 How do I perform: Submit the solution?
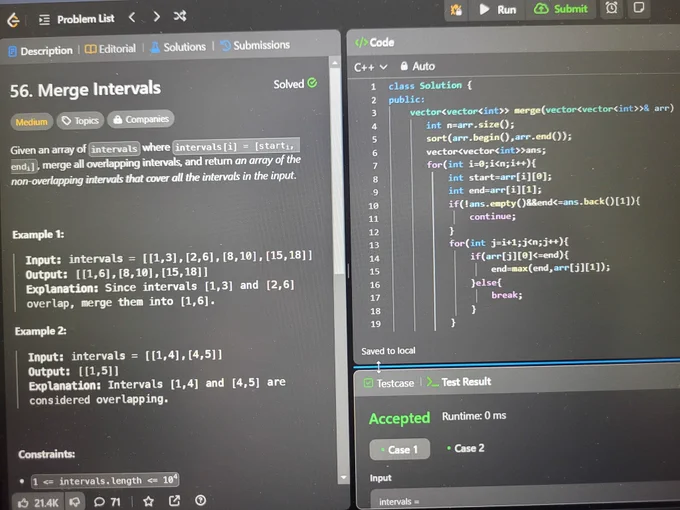(x=561, y=9)
